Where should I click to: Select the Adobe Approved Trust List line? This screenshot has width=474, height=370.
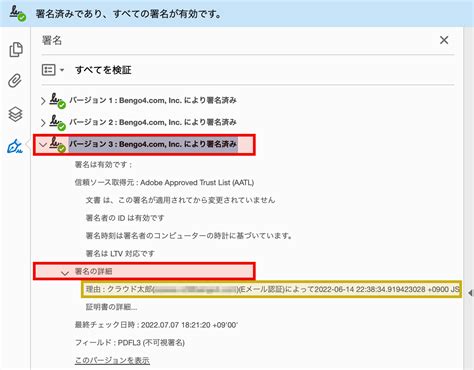pos(164,183)
